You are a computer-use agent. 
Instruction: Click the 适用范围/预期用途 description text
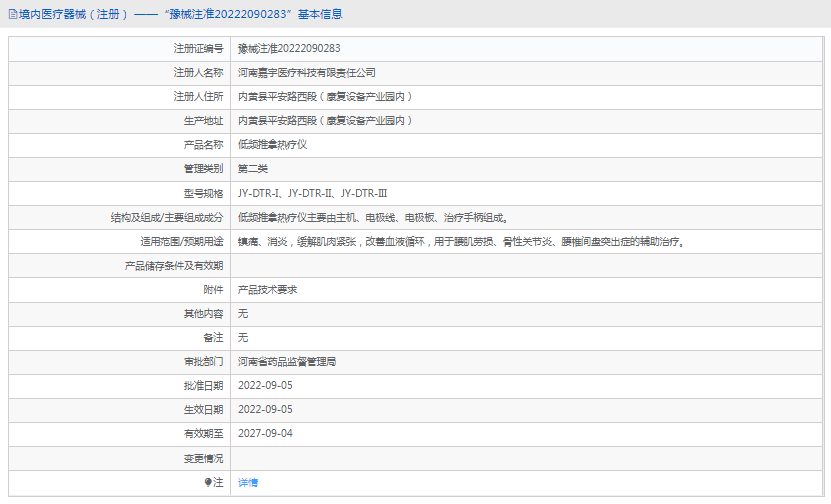(x=461, y=242)
